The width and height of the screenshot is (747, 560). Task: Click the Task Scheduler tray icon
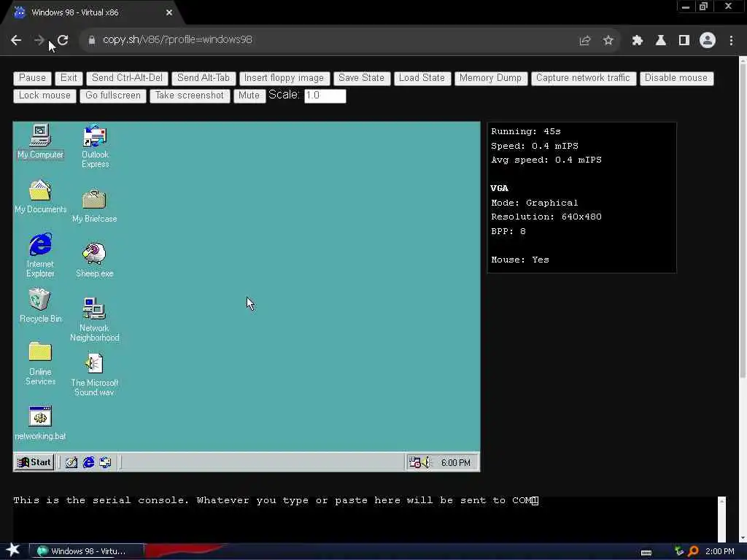(414, 462)
